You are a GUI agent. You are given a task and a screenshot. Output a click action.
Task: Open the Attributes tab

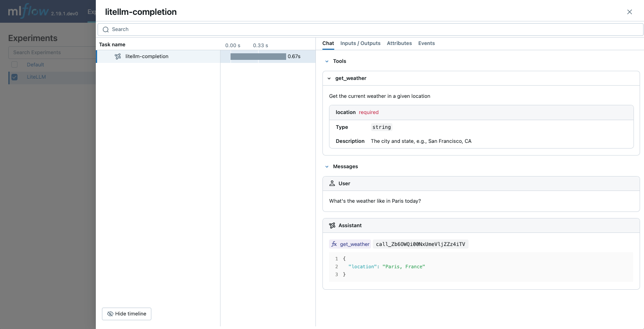pos(399,43)
